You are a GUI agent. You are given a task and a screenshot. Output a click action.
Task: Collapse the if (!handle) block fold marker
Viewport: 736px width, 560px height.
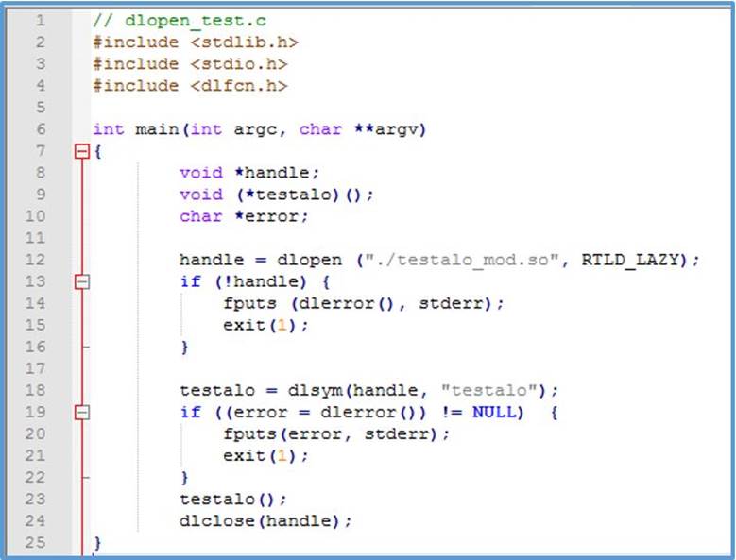coord(81,281)
